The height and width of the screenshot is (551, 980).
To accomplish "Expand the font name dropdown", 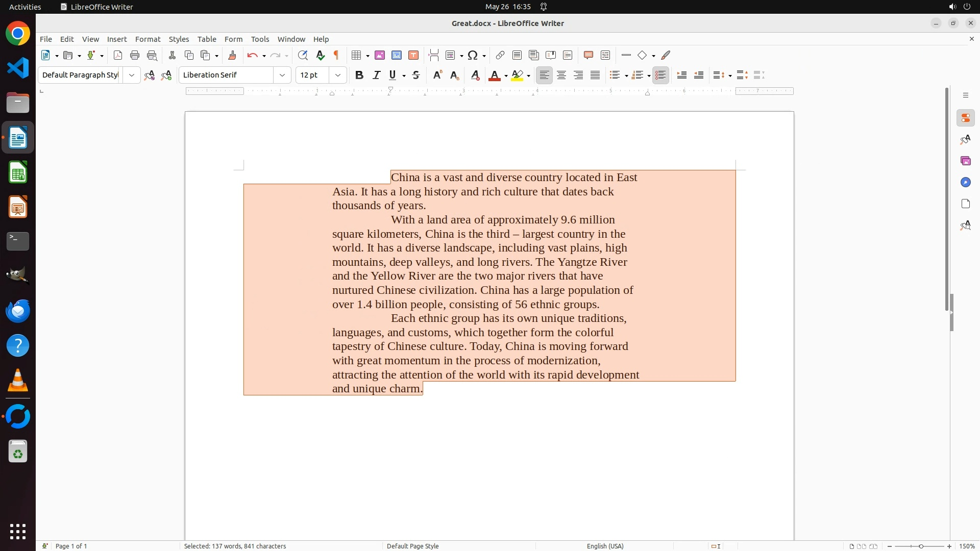I will pyautogui.click(x=282, y=75).
